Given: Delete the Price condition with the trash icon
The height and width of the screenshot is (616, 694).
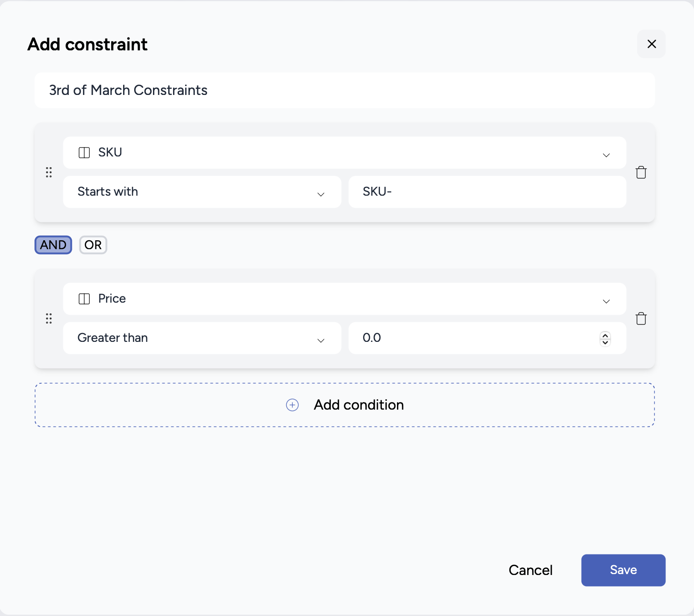Looking at the screenshot, I should 641,318.
